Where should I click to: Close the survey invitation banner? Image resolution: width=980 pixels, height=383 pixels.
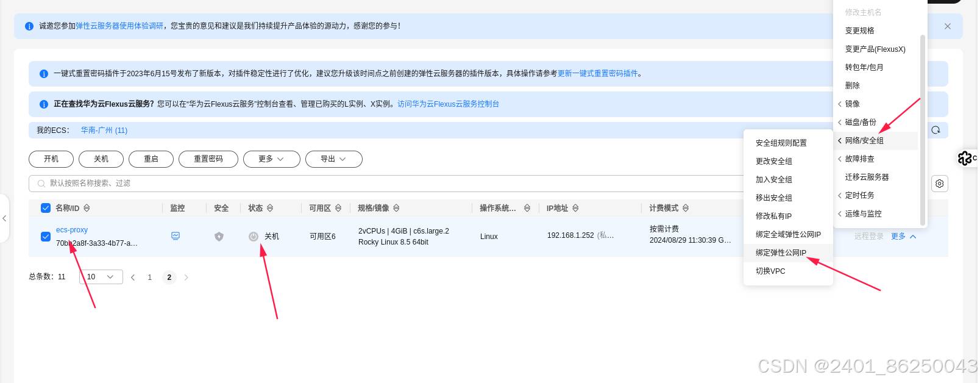tap(947, 26)
